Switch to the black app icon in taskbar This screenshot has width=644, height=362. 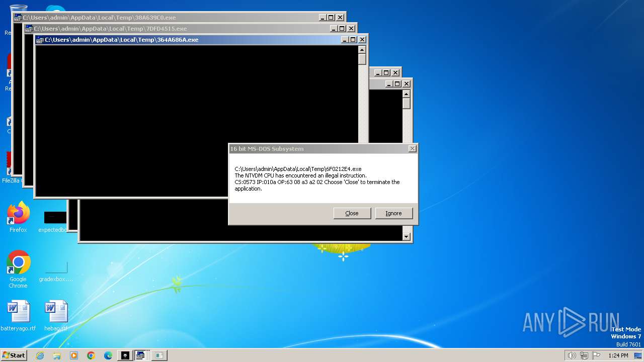tap(125, 355)
